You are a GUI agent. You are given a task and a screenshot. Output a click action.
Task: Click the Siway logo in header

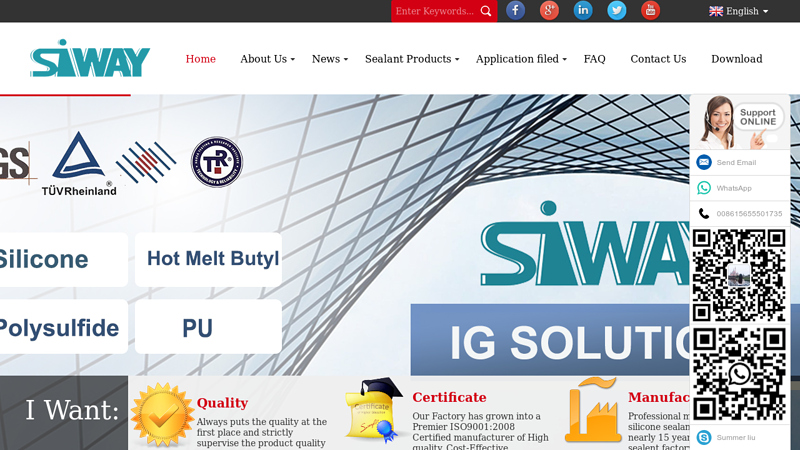(x=90, y=58)
